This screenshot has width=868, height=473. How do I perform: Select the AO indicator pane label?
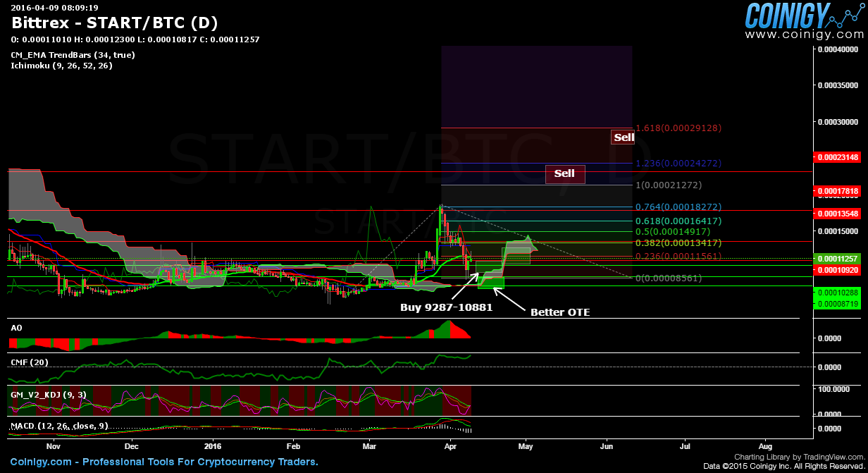click(x=16, y=328)
